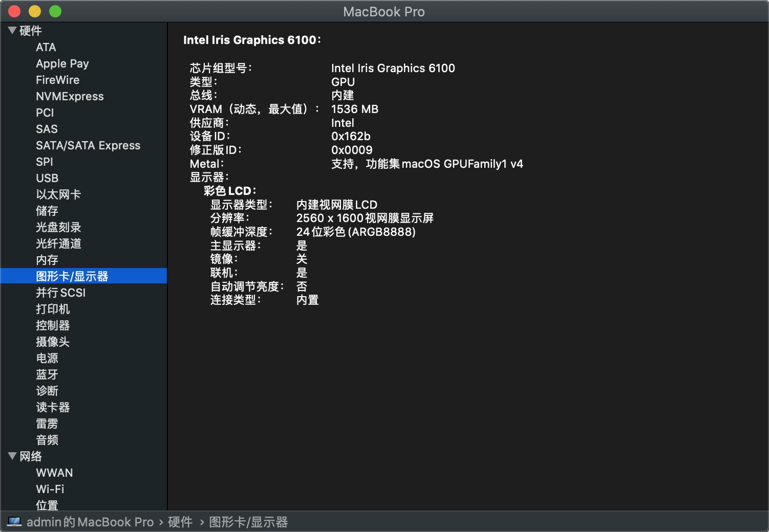Select NVMExpress in the sidebar

click(x=70, y=97)
